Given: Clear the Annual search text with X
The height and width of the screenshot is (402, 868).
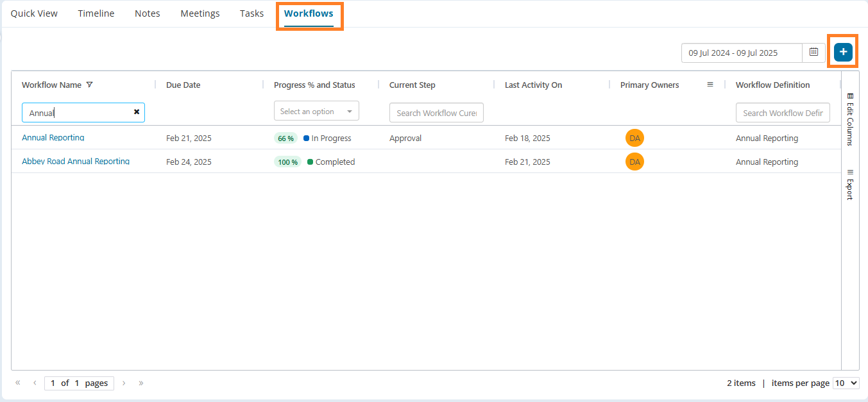Looking at the screenshot, I should click(x=137, y=112).
